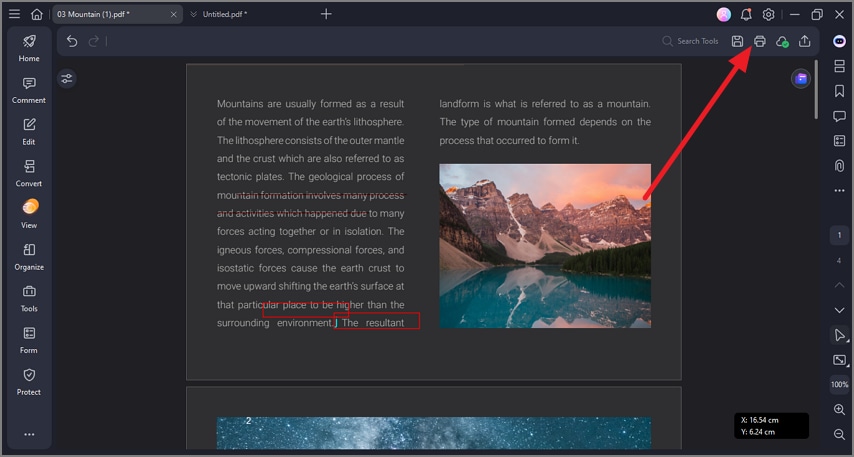Select Home in the left sidebar
Screen dimensions: 854x457
[x=29, y=48]
